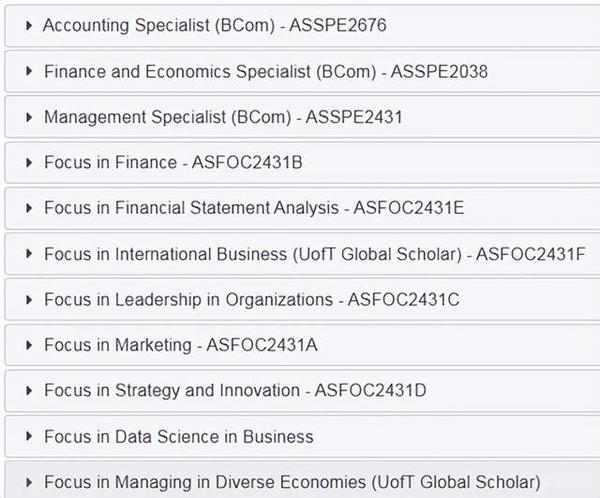Open Focus in Financial Statement Analysis title
This screenshot has width=600, height=498.
point(254,208)
